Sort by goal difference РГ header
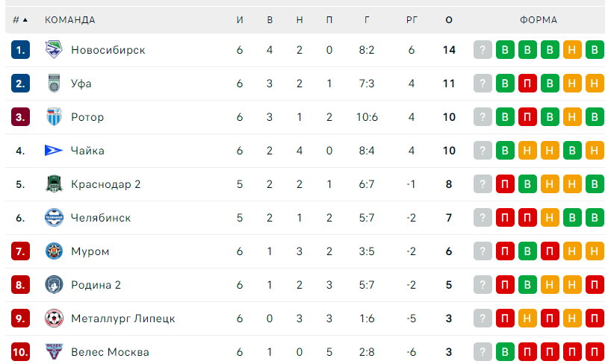The height and width of the screenshot is (364, 605). pyautogui.click(x=412, y=19)
